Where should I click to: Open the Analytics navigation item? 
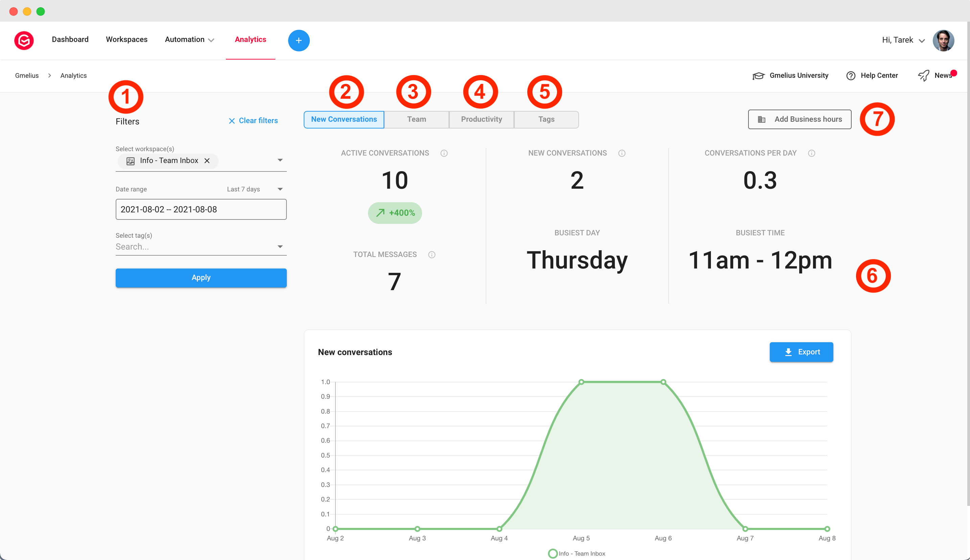click(x=250, y=40)
